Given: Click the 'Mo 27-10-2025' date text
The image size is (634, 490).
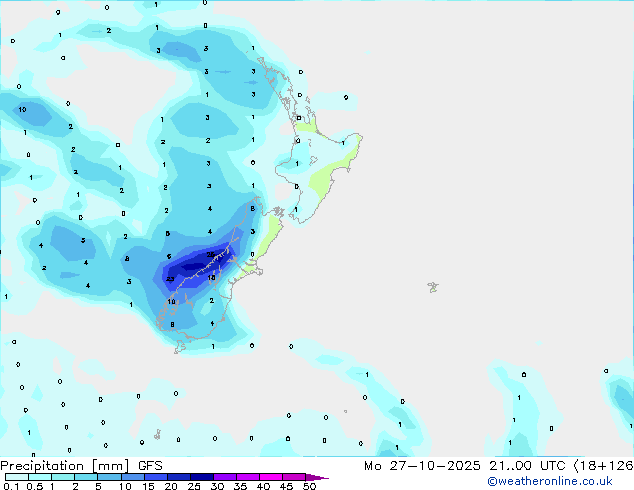Looking at the screenshot, I should tap(422, 466).
